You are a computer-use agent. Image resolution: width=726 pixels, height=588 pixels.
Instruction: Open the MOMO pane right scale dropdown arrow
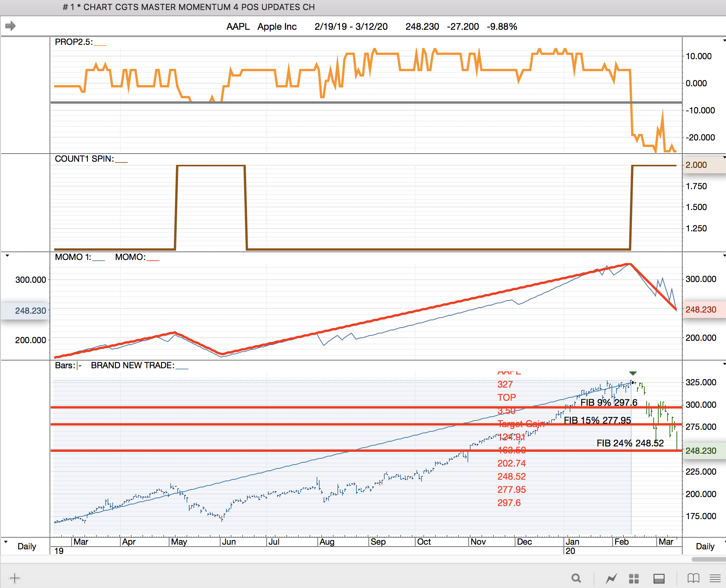point(724,255)
